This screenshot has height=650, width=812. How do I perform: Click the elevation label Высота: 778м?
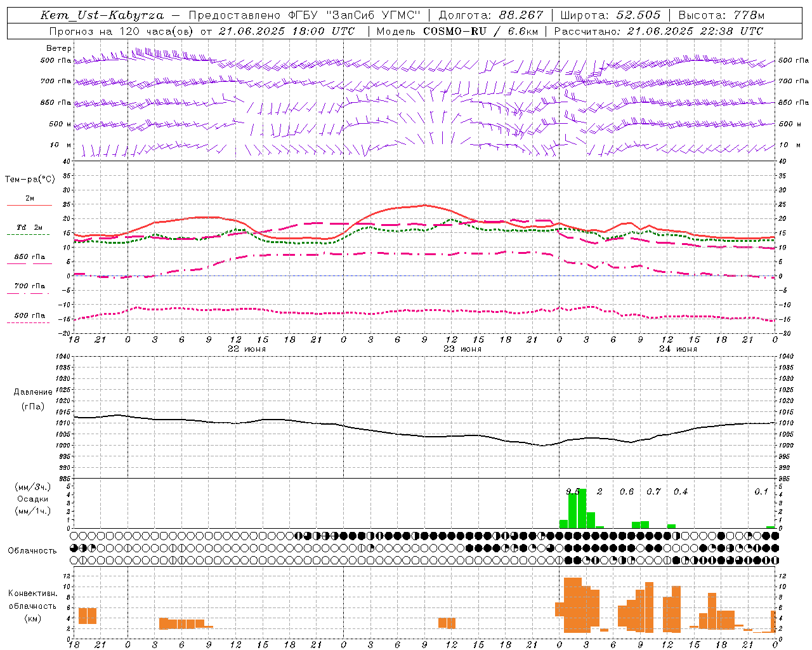click(721, 15)
